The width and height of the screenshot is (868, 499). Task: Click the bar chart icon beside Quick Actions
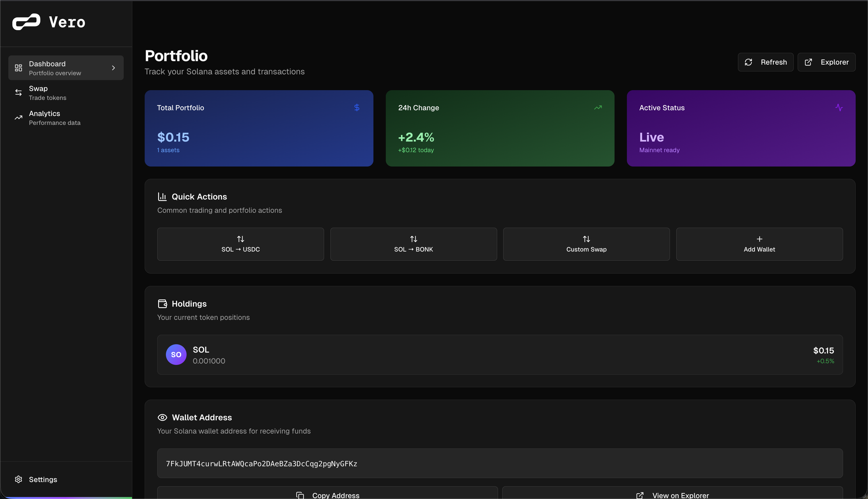[162, 196]
